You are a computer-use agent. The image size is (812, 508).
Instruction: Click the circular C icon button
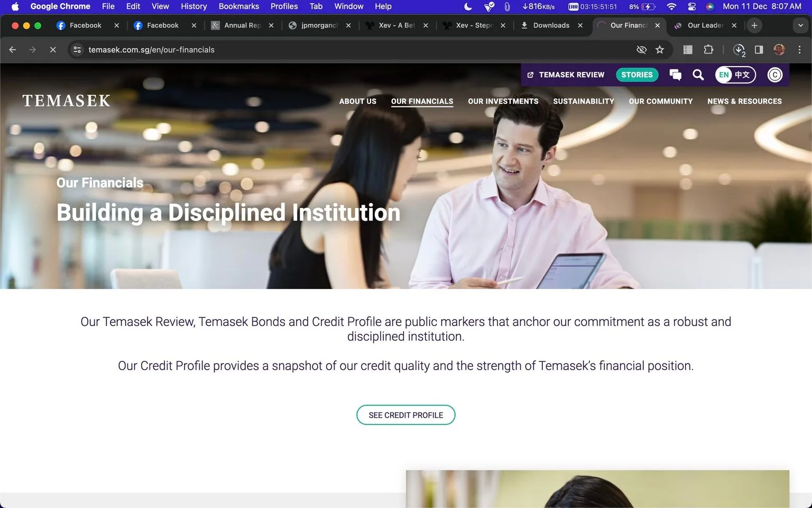click(x=775, y=75)
